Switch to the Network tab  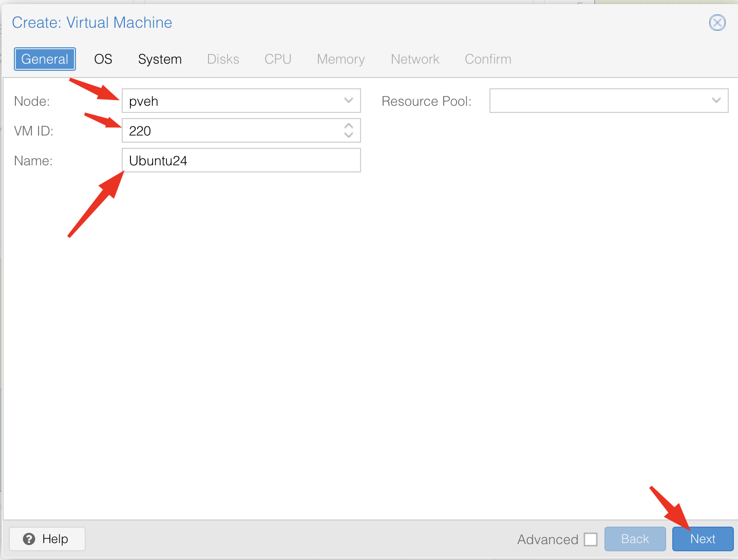click(415, 59)
